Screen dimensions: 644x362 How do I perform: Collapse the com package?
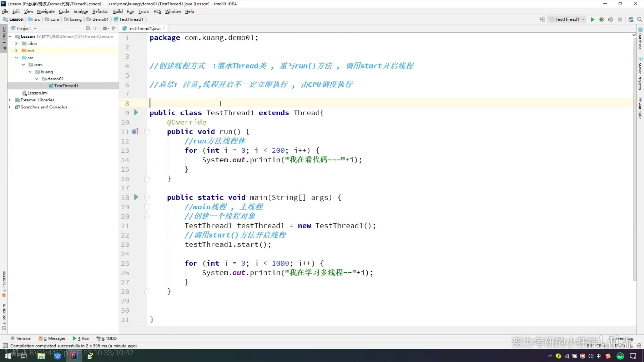[x=23, y=65]
